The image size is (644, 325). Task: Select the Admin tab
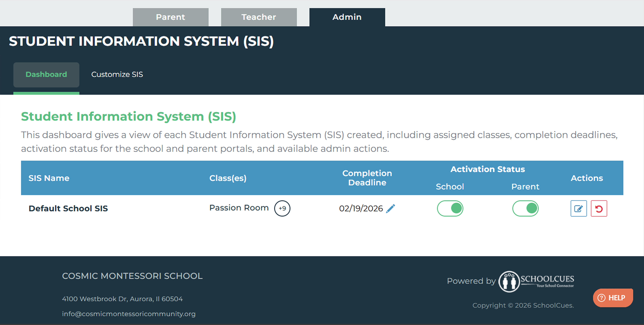tap(347, 17)
